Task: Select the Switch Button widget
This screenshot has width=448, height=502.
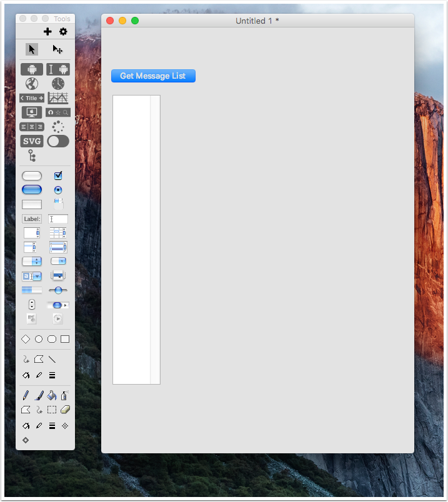Action: [x=58, y=141]
